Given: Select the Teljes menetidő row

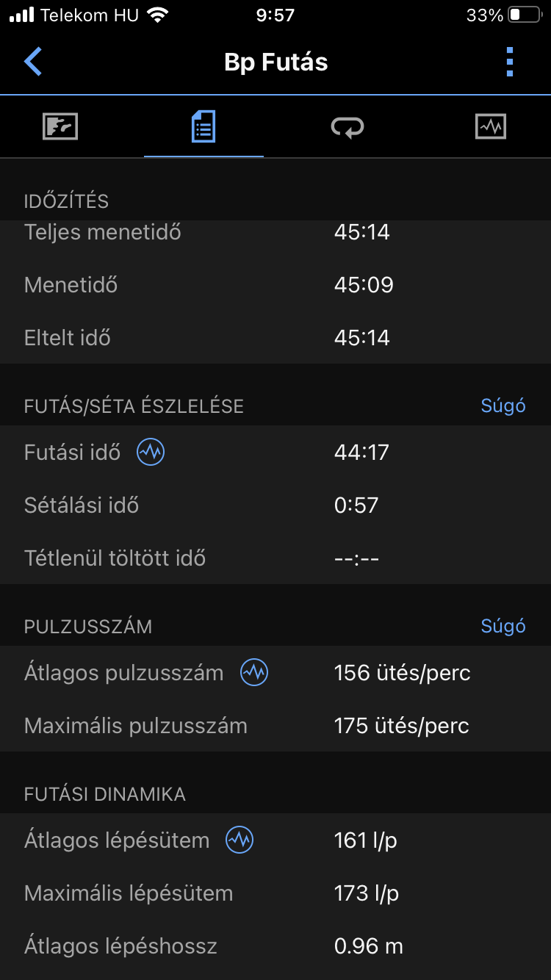Looking at the screenshot, I should pos(275,232).
